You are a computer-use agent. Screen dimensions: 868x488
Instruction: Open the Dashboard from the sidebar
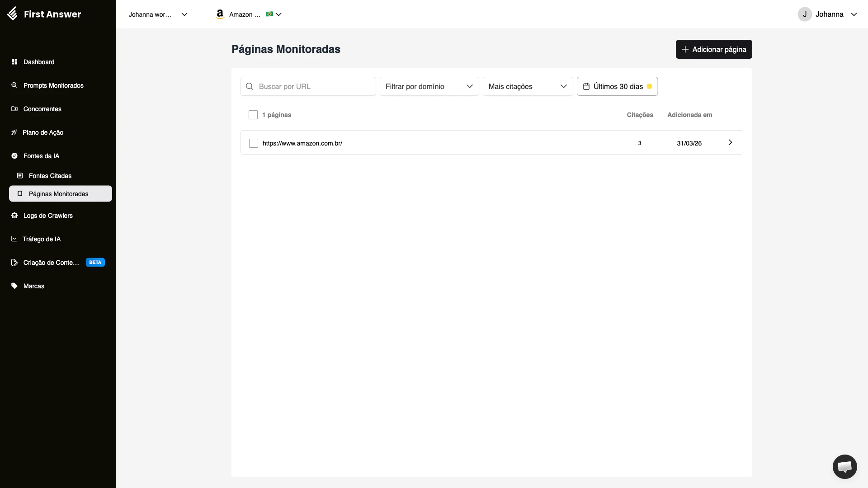[38, 62]
